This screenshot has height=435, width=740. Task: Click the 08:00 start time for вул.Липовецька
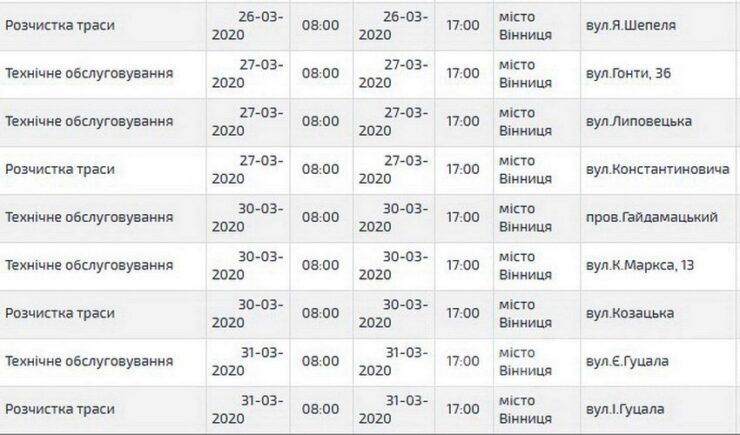(320, 121)
